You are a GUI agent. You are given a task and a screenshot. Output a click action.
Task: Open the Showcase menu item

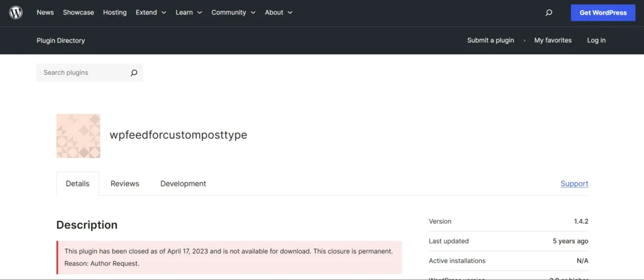[x=79, y=13]
